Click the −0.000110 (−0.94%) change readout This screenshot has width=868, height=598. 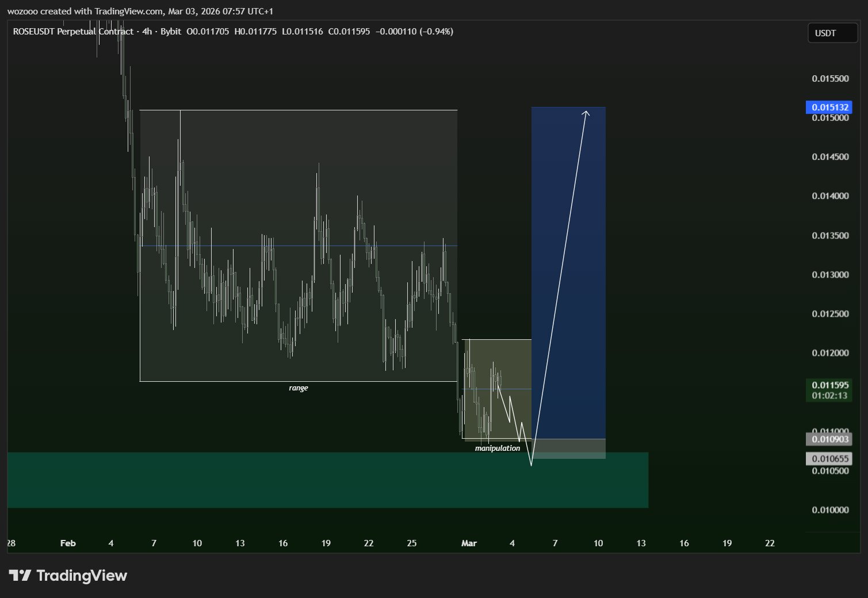point(414,32)
